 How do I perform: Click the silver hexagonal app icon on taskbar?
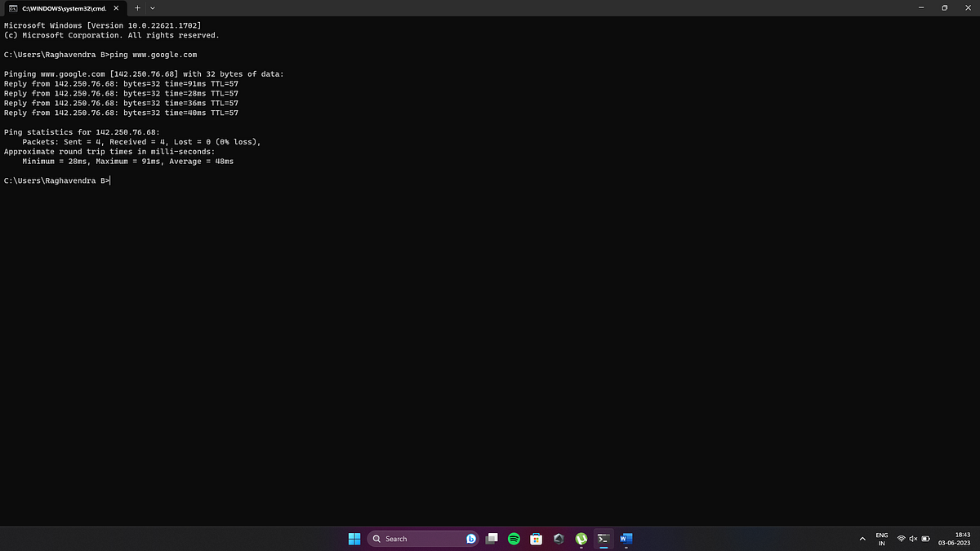click(559, 539)
